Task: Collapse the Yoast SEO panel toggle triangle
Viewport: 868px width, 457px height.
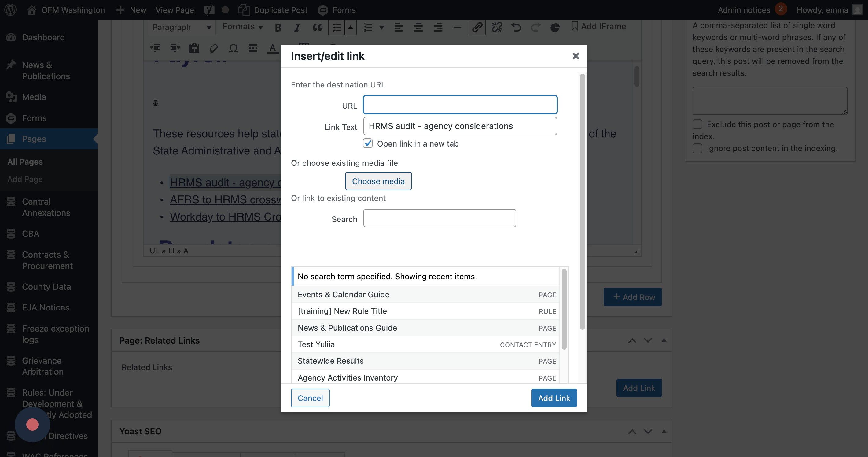Action: [x=664, y=431]
